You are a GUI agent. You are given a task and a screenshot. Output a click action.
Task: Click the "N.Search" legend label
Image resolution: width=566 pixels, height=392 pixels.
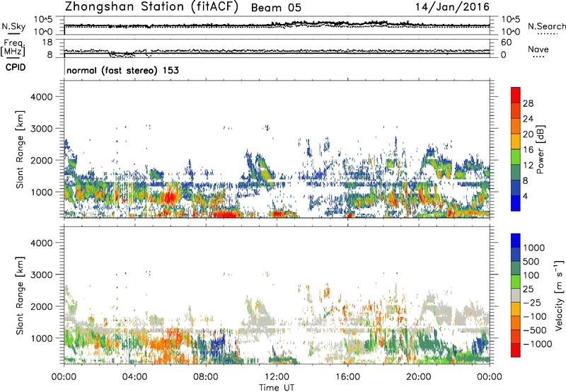coord(546,26)
